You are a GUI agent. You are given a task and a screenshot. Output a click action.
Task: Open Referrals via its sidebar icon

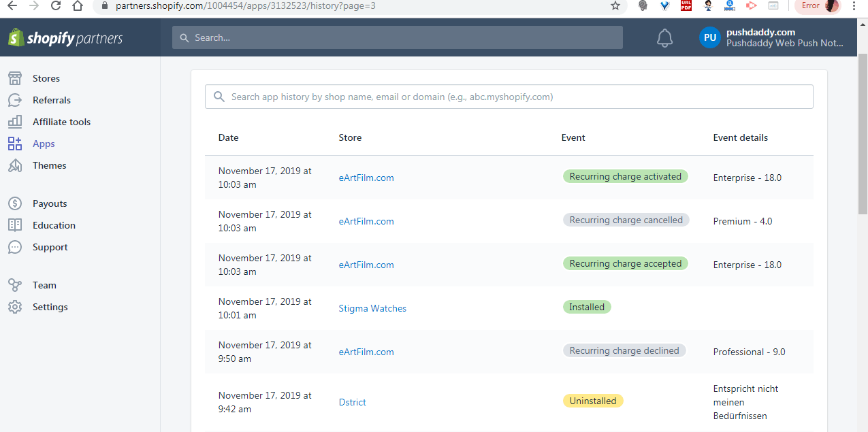[15, 100]
